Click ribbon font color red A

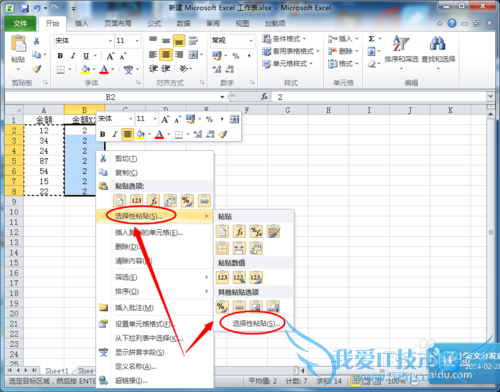[x=104, y=69]
